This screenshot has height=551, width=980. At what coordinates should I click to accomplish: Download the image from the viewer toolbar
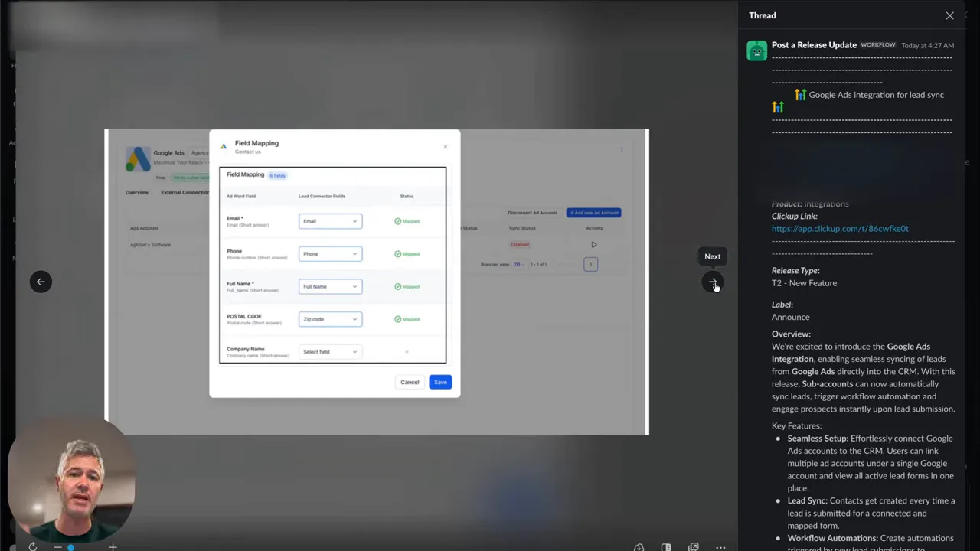(x=639, y=547)
